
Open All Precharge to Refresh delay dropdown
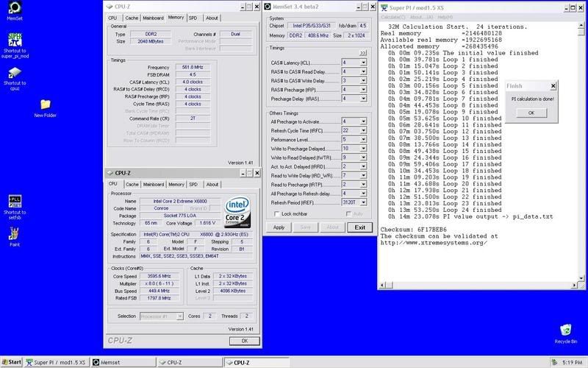tap(363, 194)
